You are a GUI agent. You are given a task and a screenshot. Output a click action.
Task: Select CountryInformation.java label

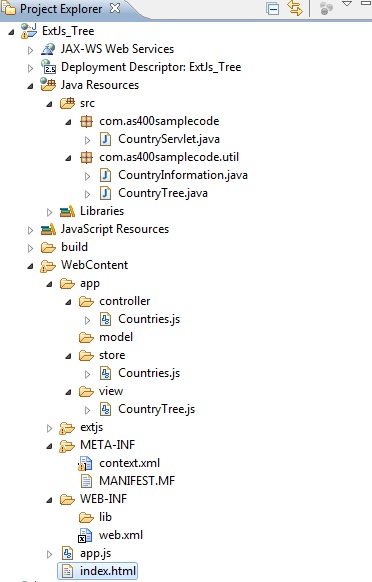tap(183, 175)
